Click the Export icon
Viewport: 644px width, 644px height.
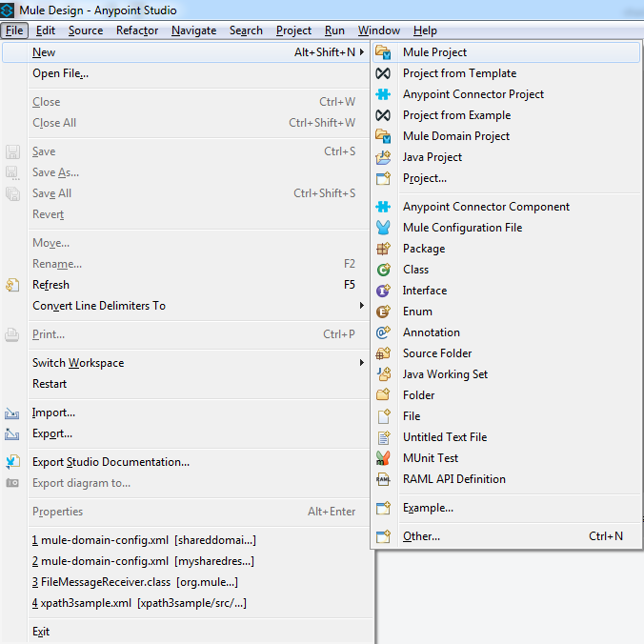[x=12, y=434]
